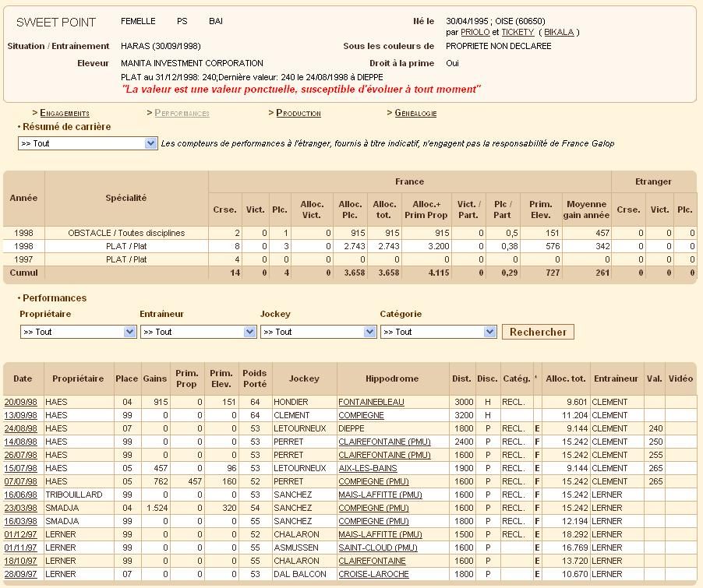Screen dimensions: 703x588
Task: Follow the BIKALA pedigree link
Action: (559, 32)
